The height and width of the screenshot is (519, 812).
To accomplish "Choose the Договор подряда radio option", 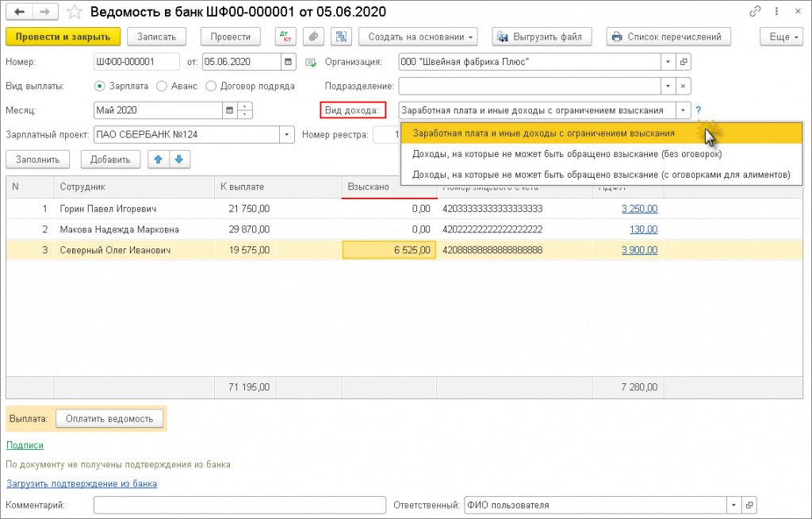I will (211, 86).
